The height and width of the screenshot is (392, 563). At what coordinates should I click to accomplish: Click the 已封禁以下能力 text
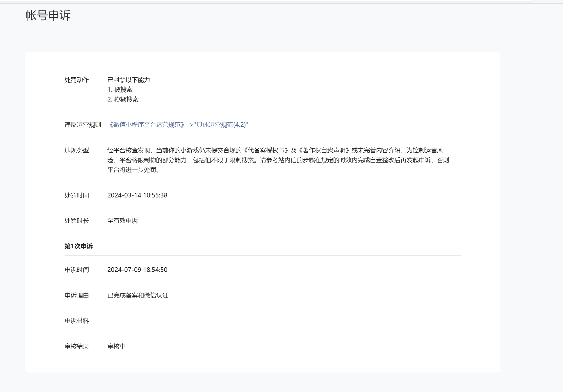(x=129, y=80)
